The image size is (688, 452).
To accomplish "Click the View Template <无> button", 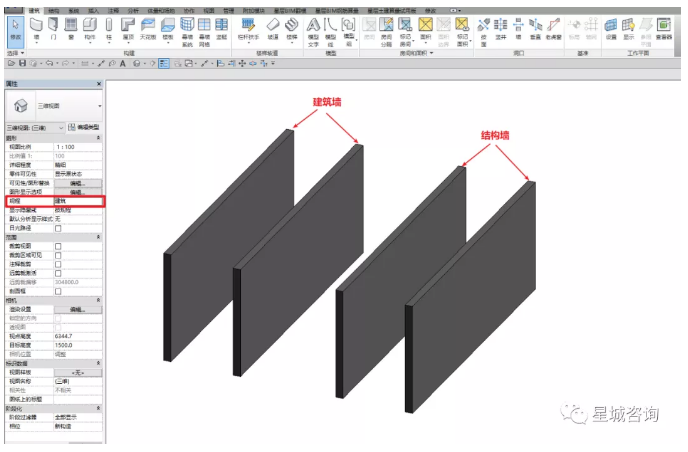I will coord(78,373).
